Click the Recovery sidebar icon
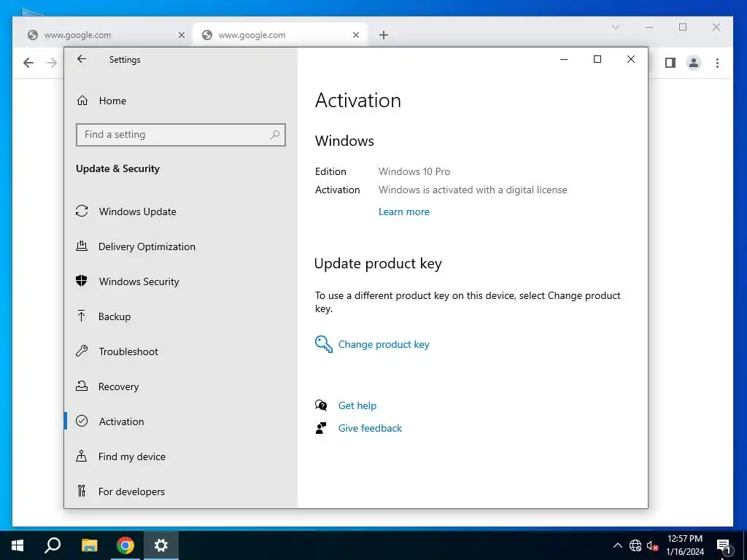Image resolution: width=747 pixels, height=560 pixels. coord(82,386)
